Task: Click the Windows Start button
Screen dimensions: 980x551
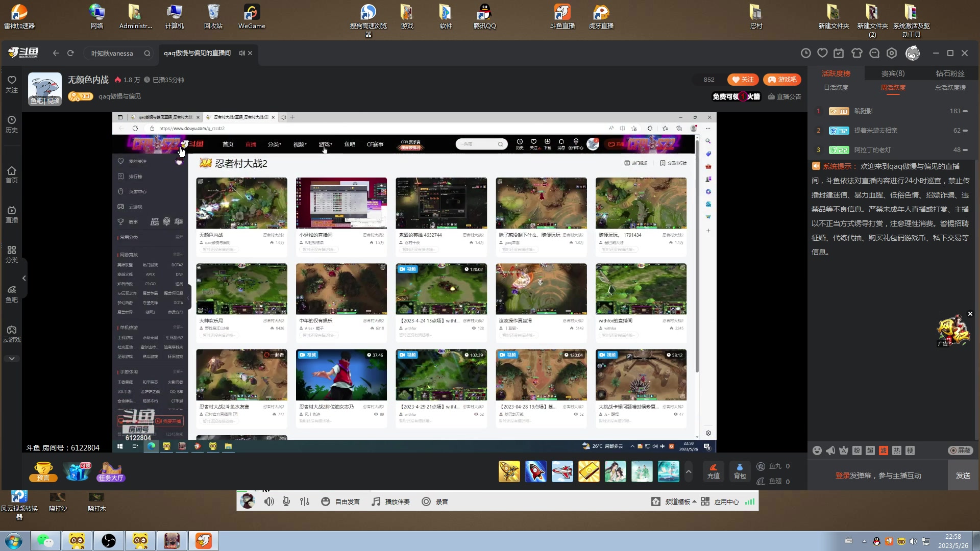Action: (x=14, y=541)
